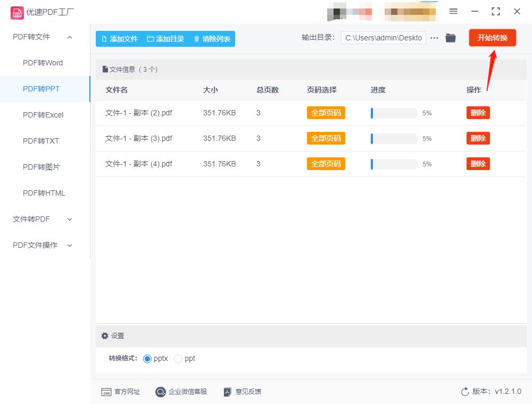Click 开始转换 to start conversion
Screen dimensions: 532x404
point(493,38)
